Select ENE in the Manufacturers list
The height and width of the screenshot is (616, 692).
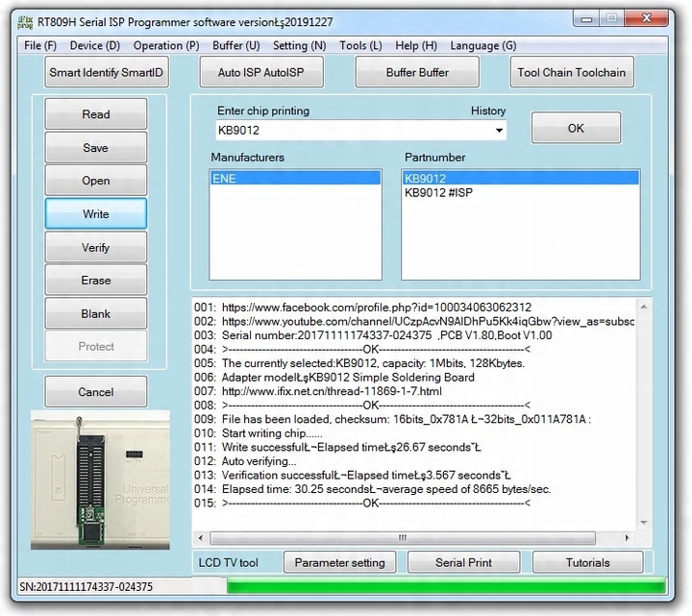[295, 179]
